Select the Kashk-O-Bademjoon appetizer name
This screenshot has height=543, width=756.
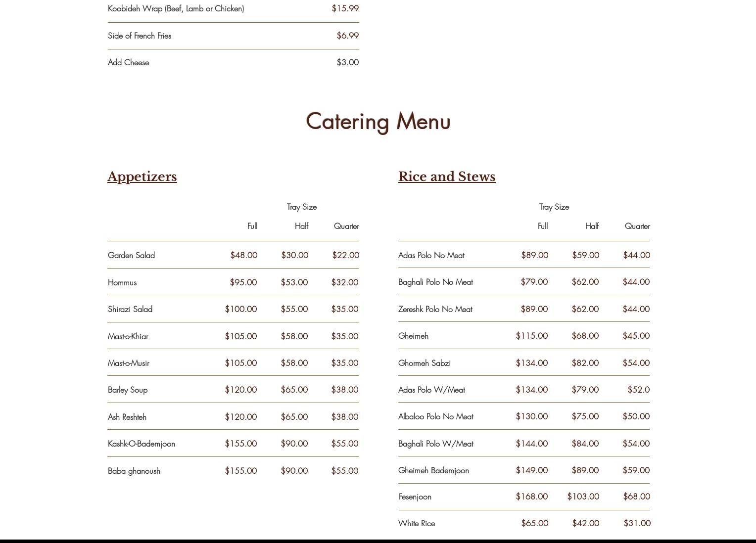click(142, 444)
